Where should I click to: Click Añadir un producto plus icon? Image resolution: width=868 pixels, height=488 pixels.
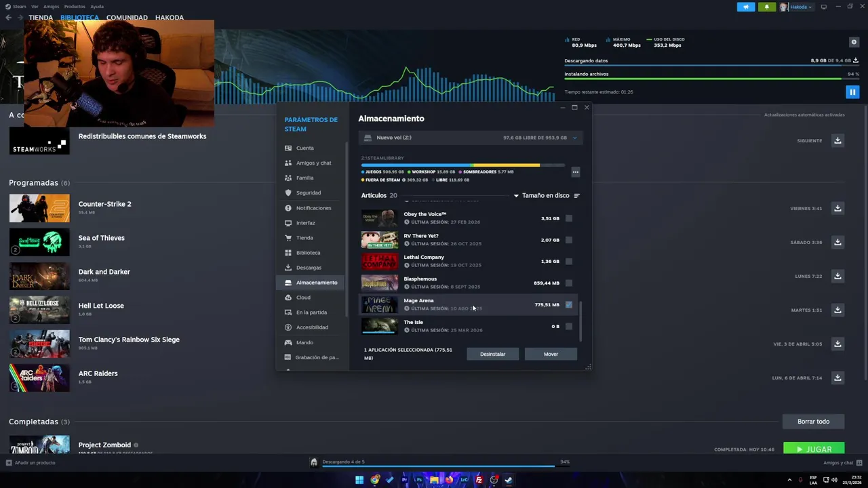[x=9, y=463]
